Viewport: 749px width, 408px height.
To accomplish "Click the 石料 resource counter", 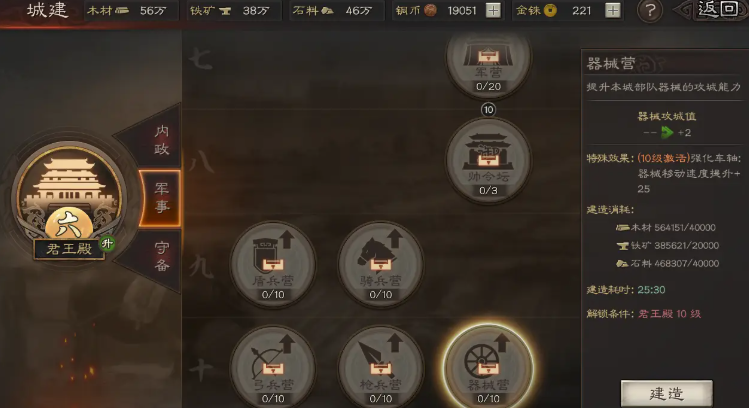I will [337, 11].
